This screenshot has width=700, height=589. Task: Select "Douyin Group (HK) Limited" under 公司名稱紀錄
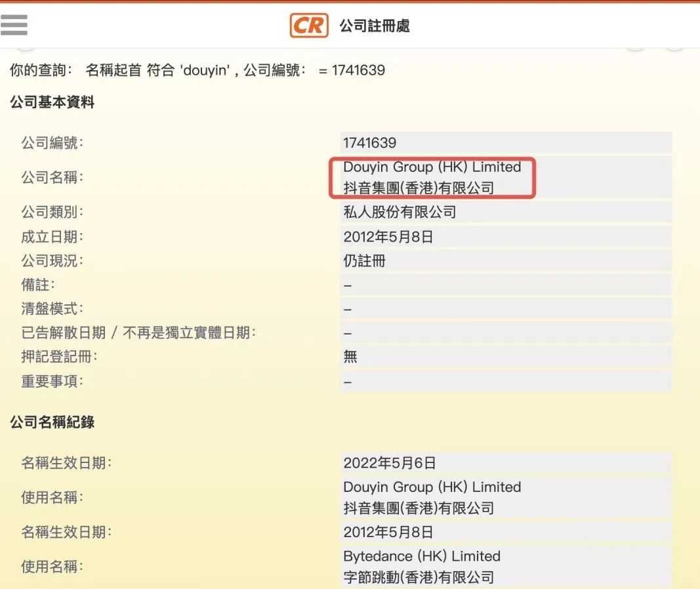432,487
